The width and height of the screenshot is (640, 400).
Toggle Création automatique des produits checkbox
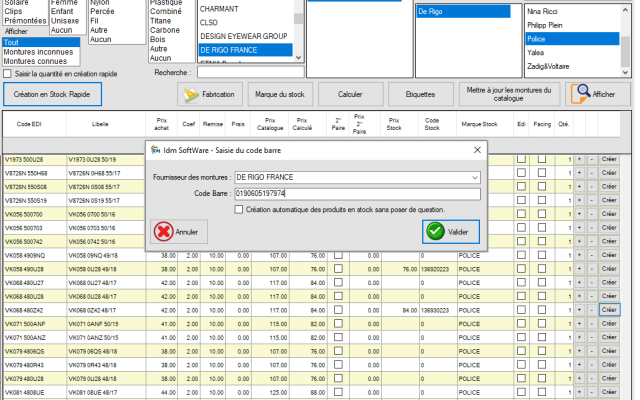point(239,210)
